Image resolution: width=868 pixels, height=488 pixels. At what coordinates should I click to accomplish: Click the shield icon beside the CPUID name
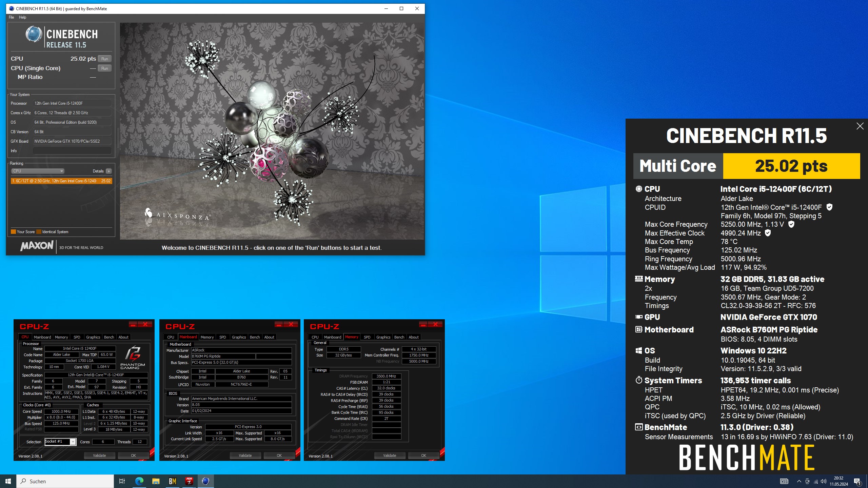[x=829, y=207]
